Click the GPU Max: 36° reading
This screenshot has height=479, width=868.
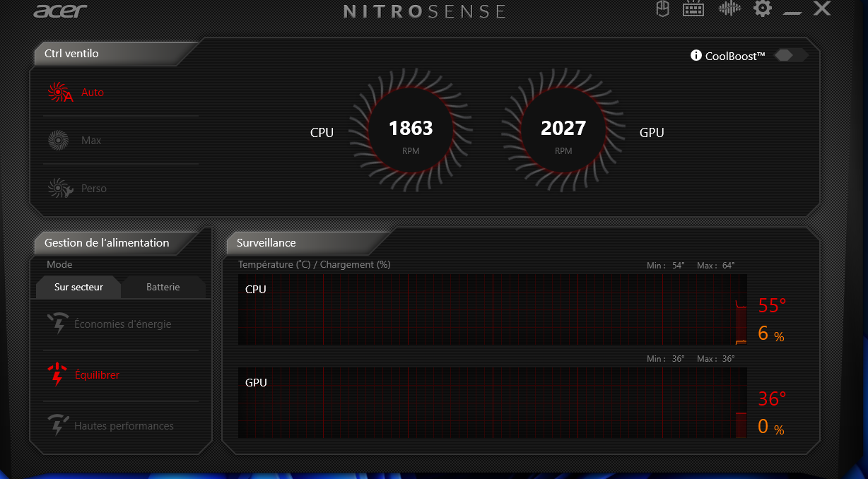(715, 359)
